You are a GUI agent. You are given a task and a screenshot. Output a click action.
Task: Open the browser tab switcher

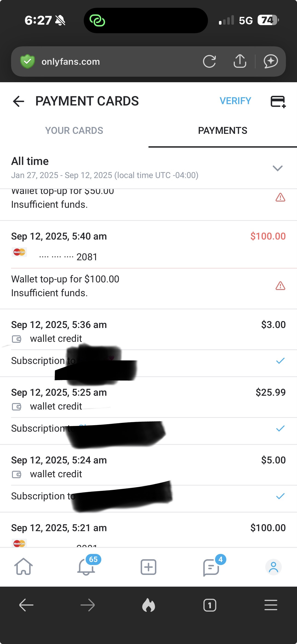(210, 605)
